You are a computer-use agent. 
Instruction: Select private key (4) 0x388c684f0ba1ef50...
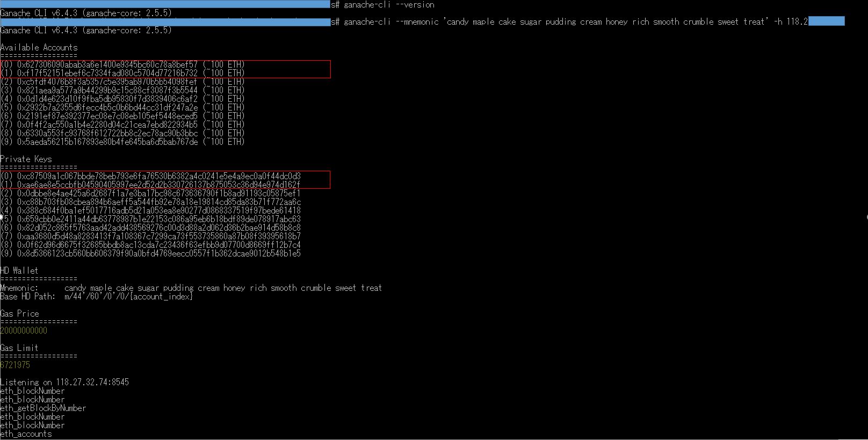(x=159, y=211)
